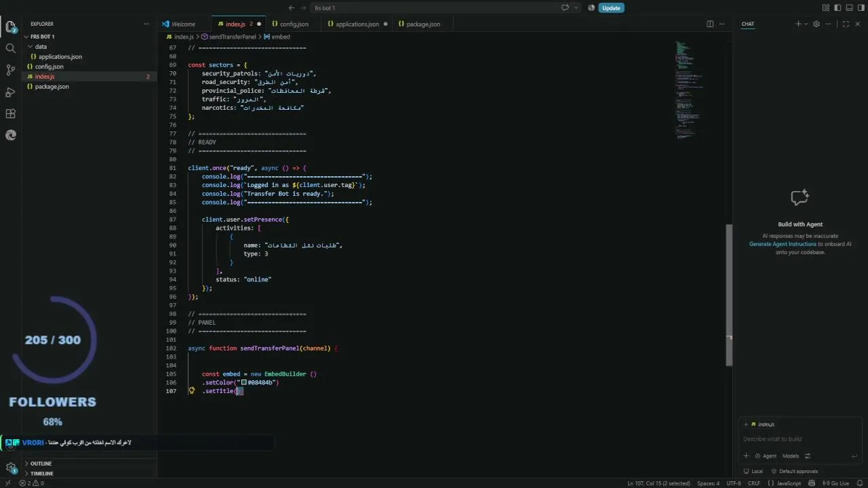The height and width of the screenshot is (488, 868).
Task: Split the editor to the right
Action: tap(710, 24)
